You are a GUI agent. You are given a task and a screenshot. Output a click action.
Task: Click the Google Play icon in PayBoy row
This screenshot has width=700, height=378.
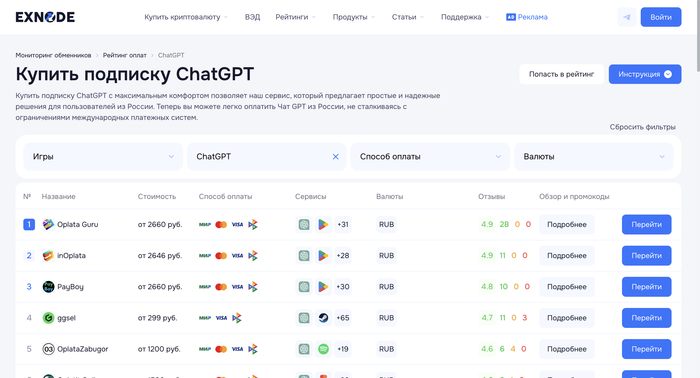pos(323,287)
